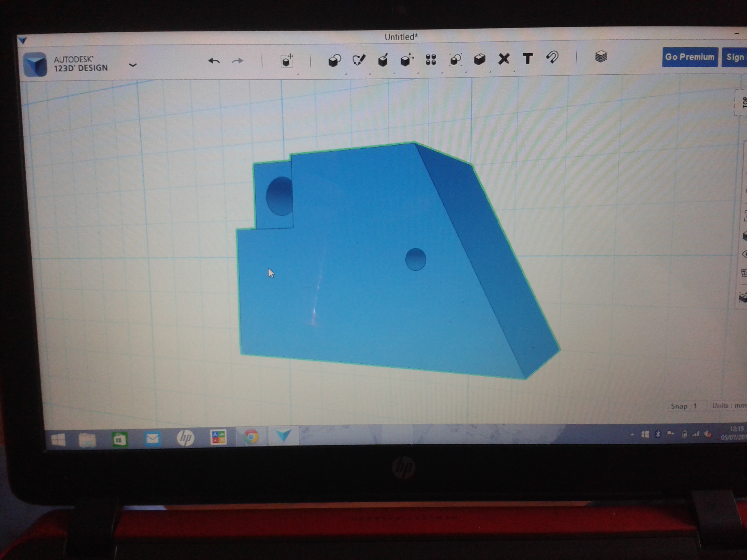747x560 pixels.
Task: Toggle the Snap magnet tool
Action: (x=552, y=57)
